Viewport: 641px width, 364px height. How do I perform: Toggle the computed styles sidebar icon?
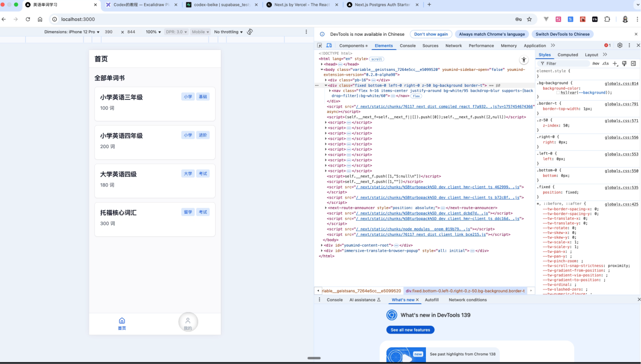click(633, 64)
